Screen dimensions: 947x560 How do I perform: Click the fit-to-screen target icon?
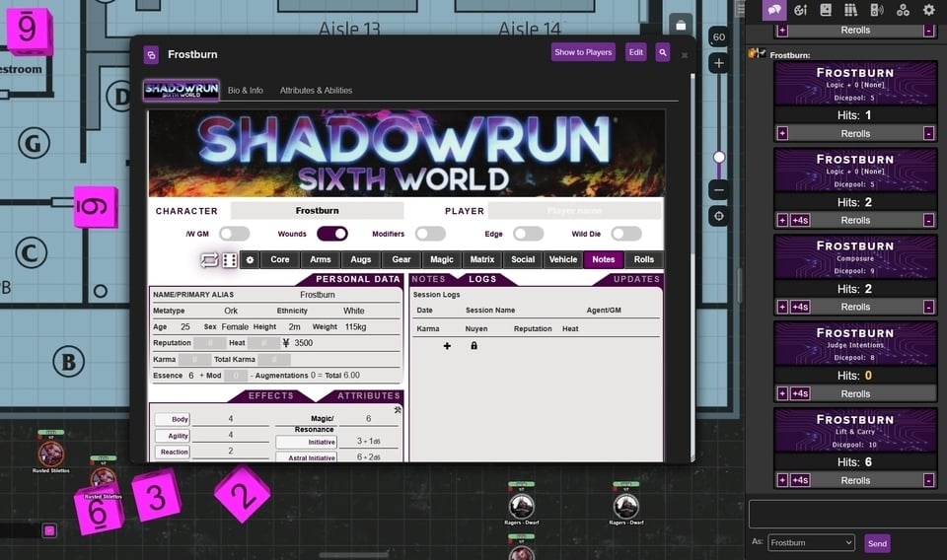(719, 216)
